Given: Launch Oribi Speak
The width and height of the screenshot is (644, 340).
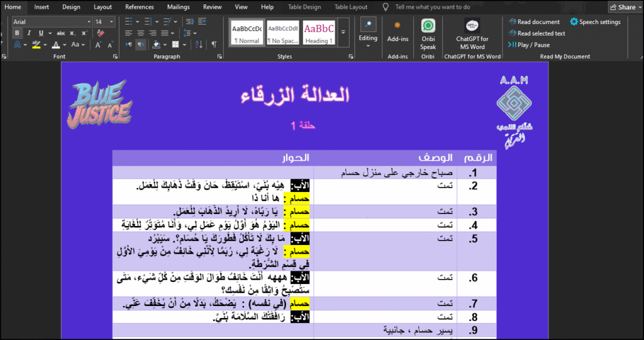Looking at the screenshot, I should tap(428, 34).
